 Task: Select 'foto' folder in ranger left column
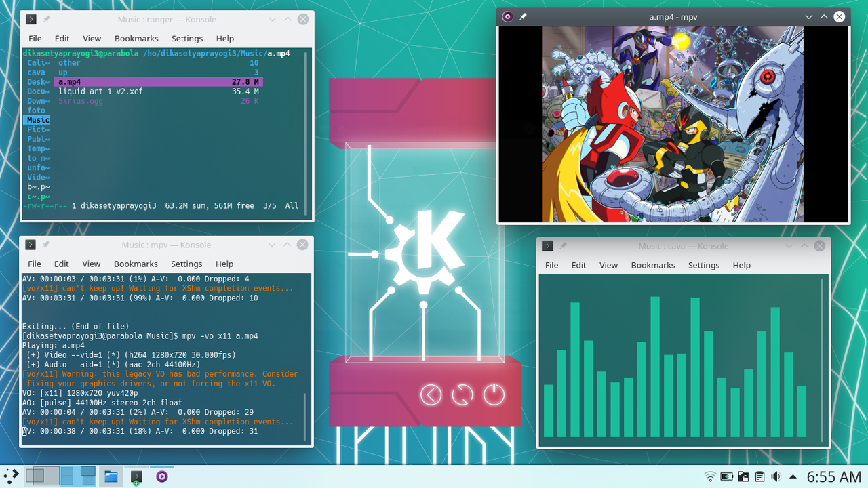tap(37, 110)
